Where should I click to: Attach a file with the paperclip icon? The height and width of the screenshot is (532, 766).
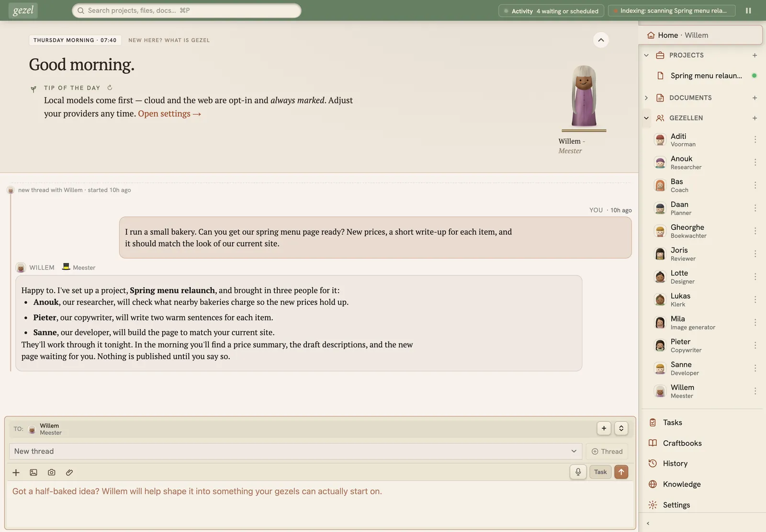tap(69, 473)
